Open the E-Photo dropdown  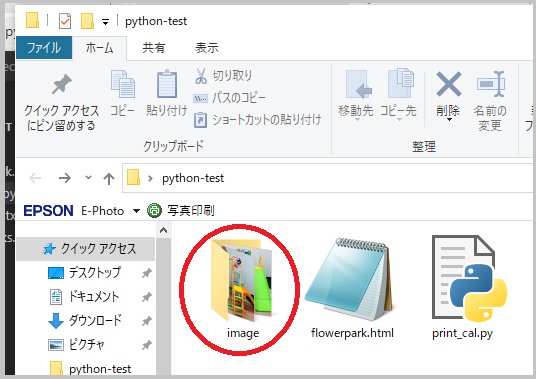tap(136, 211)
